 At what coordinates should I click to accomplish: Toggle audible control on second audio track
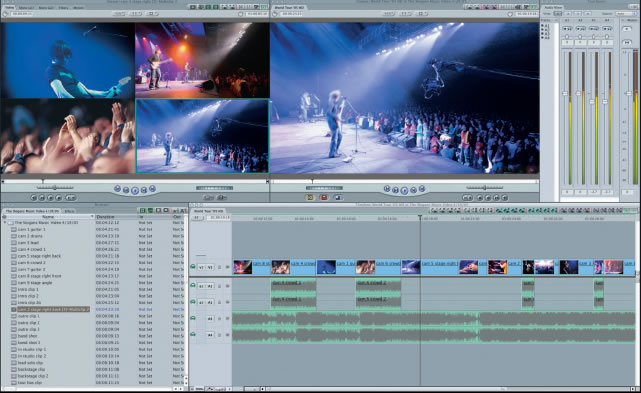[193, 302]
